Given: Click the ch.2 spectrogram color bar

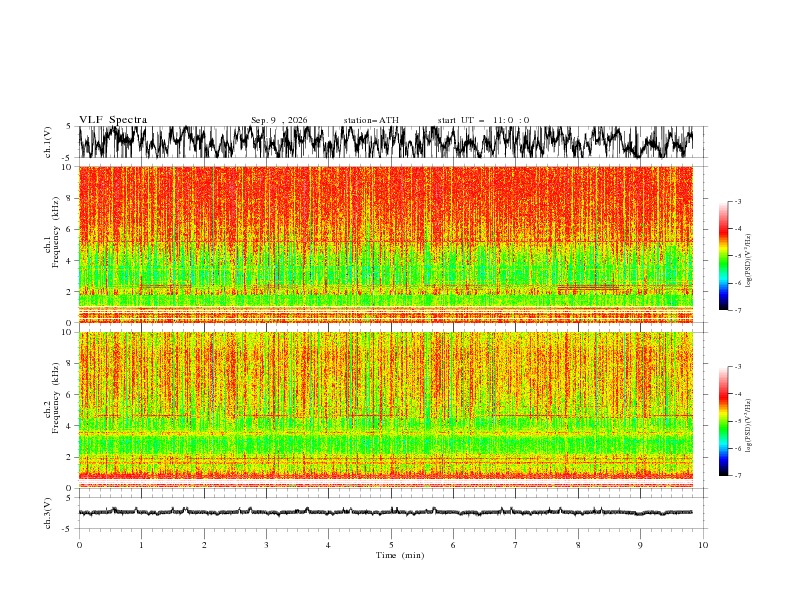Looking at the screenshot, I should 723,421.
